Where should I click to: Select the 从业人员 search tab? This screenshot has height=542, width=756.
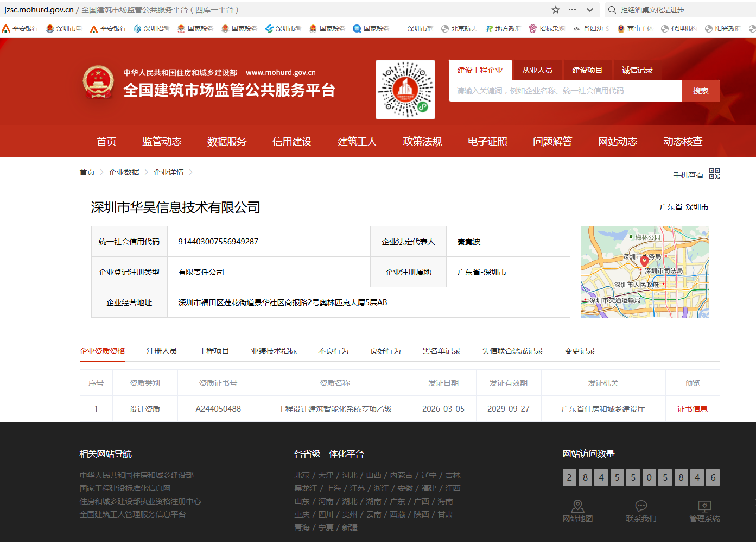coord(537,70)
